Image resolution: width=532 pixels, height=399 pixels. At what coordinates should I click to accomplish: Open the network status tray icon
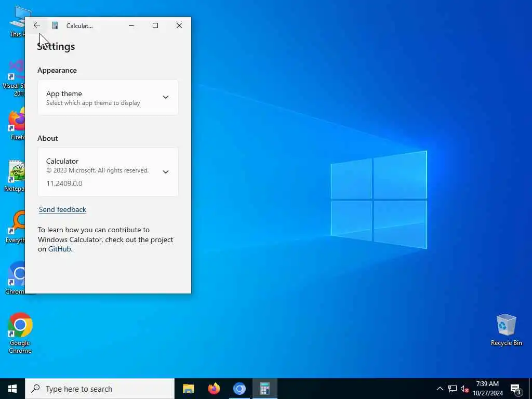click(453, 389)
